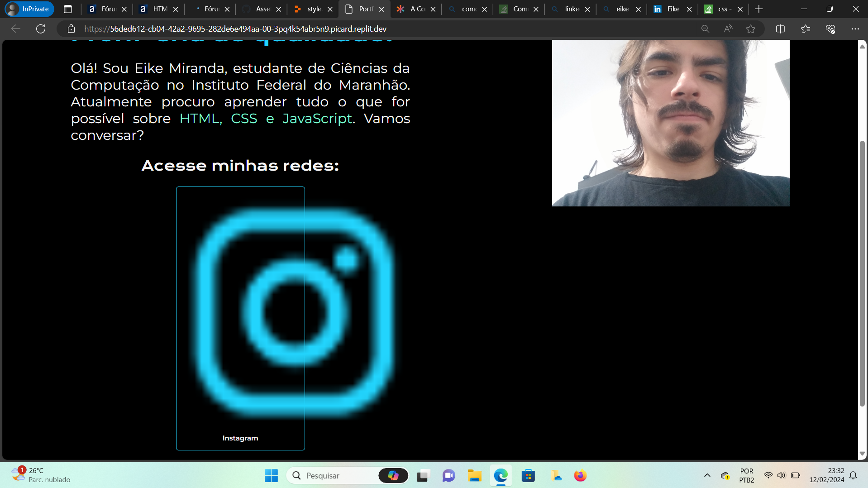Click the page vertical scrollbar thumb
Image resolution: width=868 pixels, height=488 pixels.
point(862,273)
